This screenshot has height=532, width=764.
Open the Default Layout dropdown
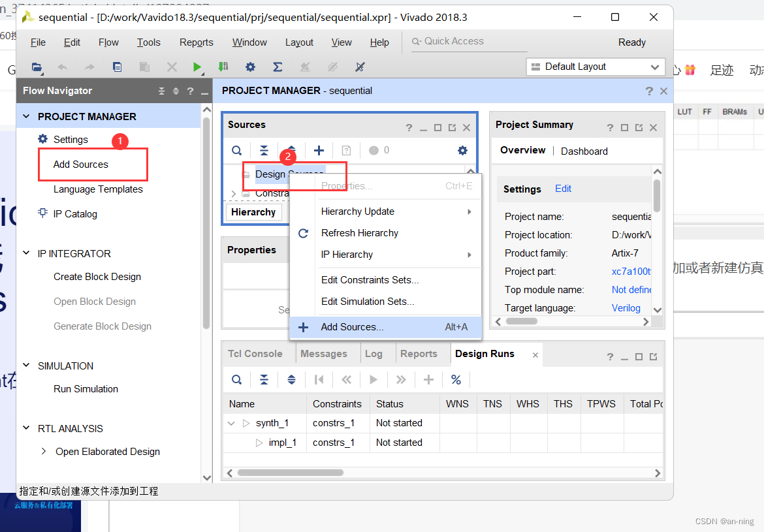coord(596,67)
